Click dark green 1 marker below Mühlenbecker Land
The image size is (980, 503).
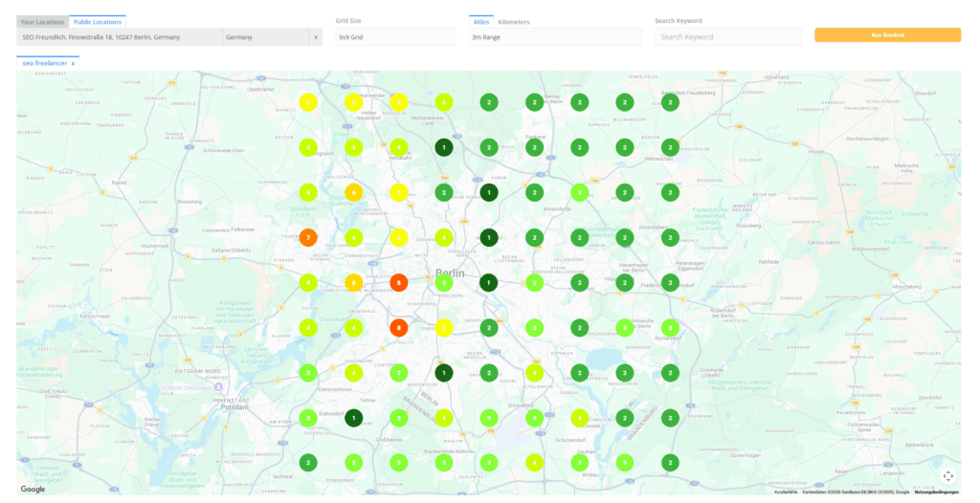(x=444, y=147)
